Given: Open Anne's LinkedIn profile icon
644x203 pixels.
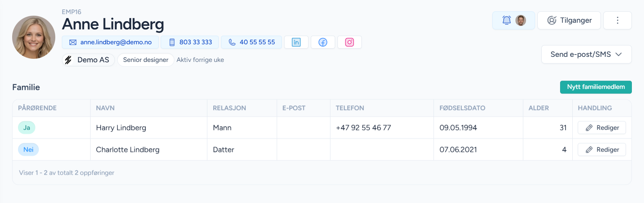Looking at the screenshot, I should (296, 42).
